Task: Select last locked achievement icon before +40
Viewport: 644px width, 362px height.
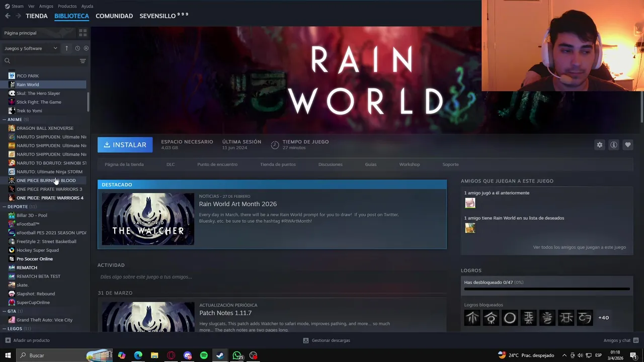Action: pyautogui.click(x=585, y=318)
